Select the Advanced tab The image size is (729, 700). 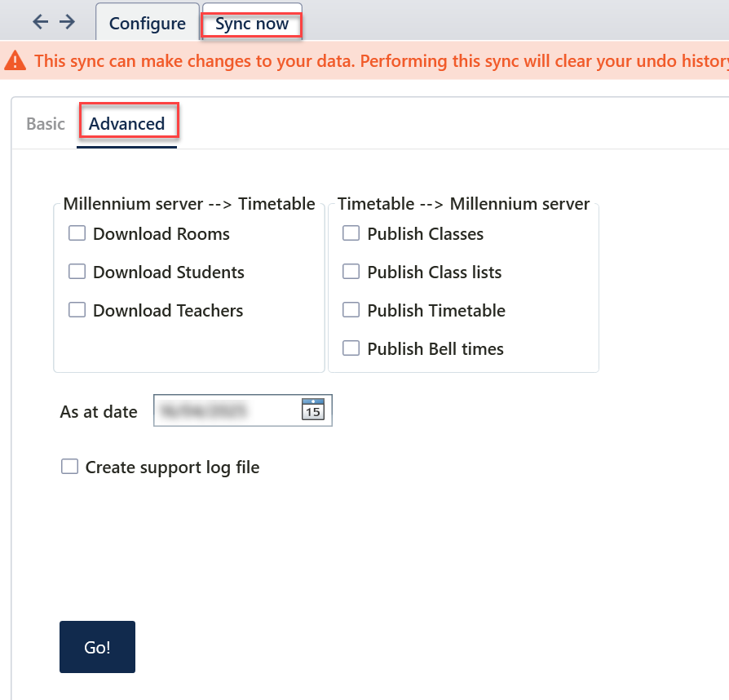coord(126,124)
